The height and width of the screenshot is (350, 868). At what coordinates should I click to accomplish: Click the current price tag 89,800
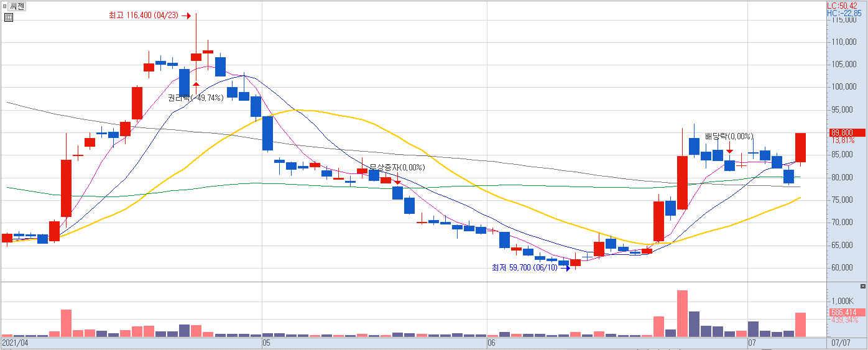pos(847,132)
